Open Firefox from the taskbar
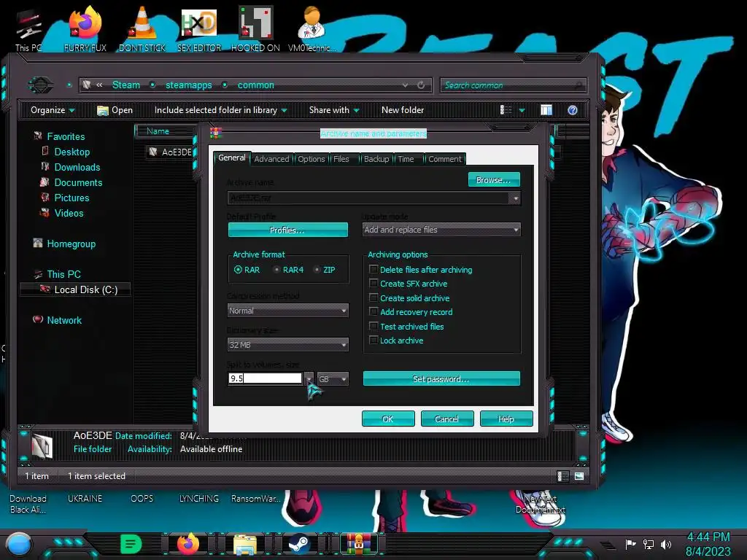The height and width of the screenshot is (560, 747). tap(188, 544)
